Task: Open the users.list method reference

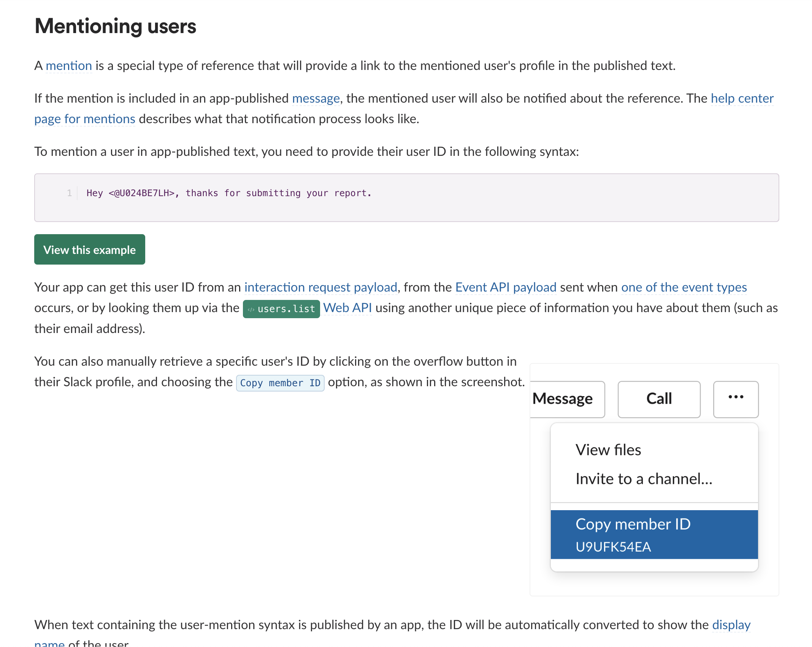Action: click(286, 309)
